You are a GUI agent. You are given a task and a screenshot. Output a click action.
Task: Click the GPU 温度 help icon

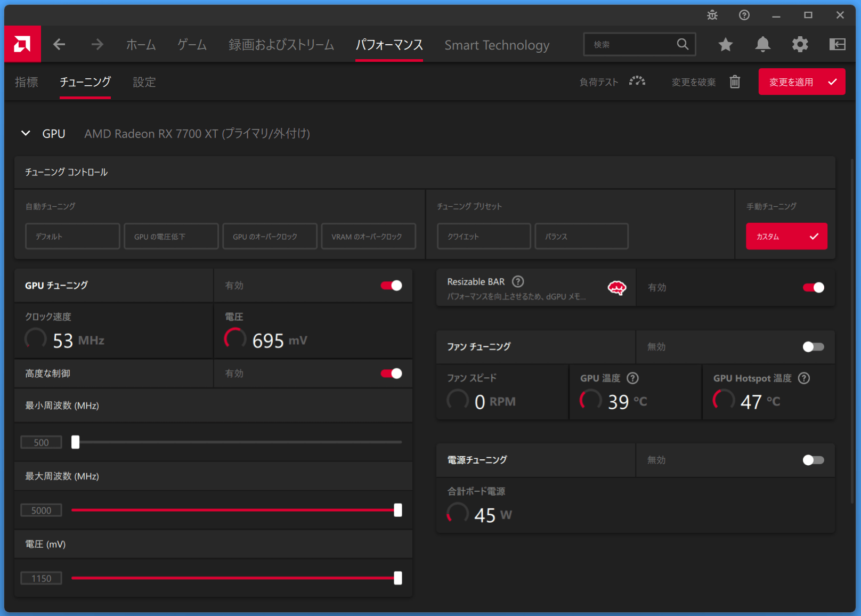[632, 378]
